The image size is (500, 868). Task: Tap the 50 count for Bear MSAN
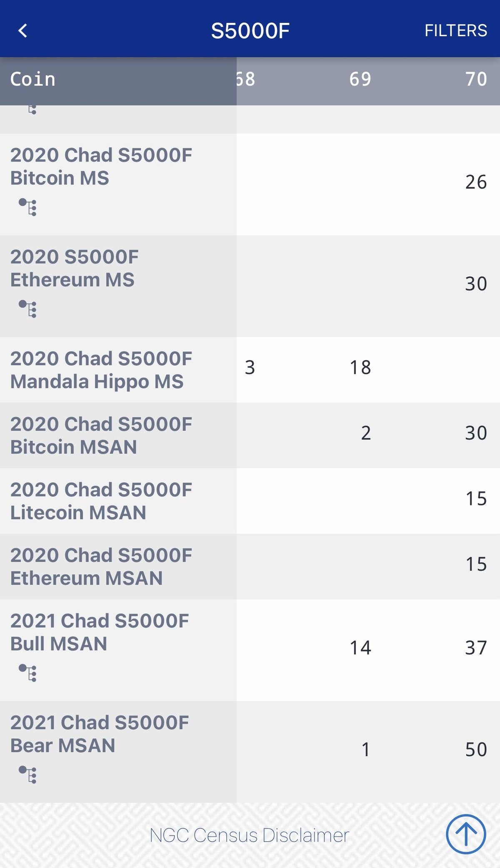(476, 749)
